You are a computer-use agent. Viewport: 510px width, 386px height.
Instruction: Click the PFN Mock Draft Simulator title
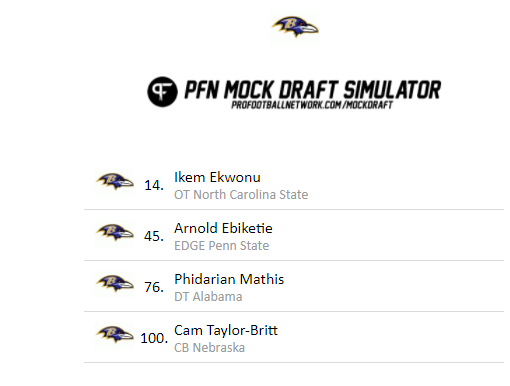[x=313, y=89]
